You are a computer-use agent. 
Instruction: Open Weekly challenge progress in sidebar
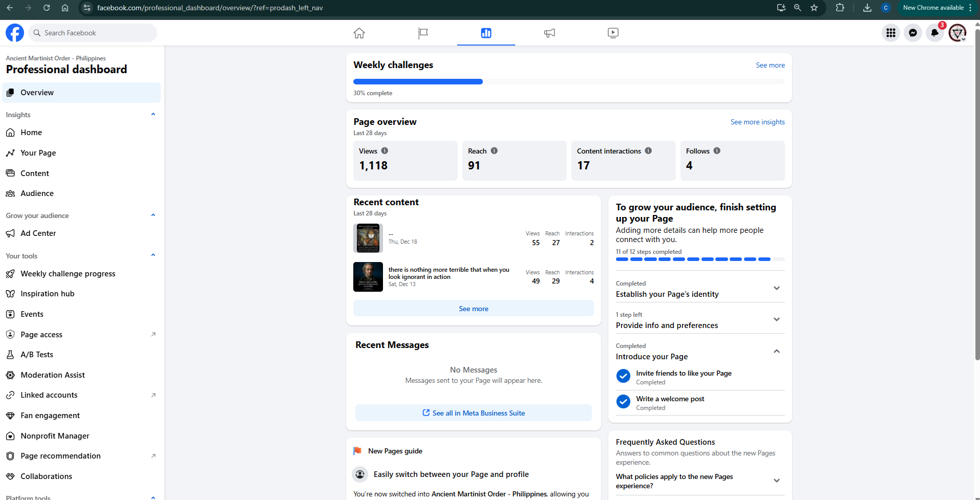[x=68, y=274]
